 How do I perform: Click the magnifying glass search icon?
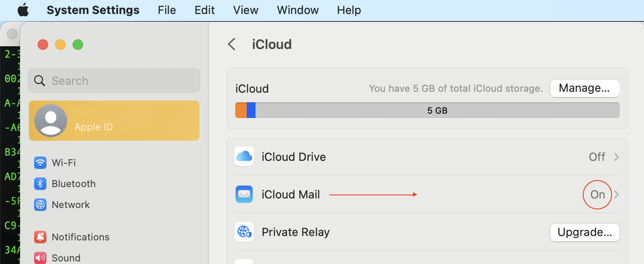click(39, 80)
